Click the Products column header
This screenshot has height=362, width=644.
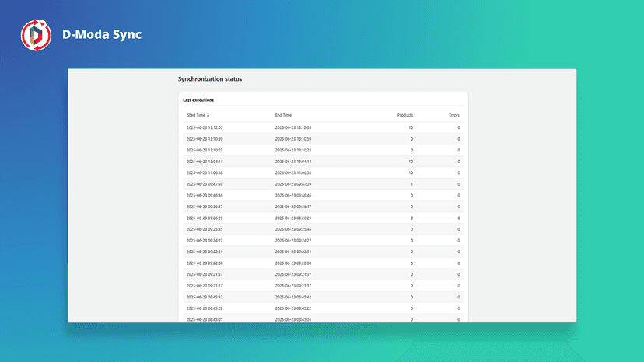click(405, 115)
